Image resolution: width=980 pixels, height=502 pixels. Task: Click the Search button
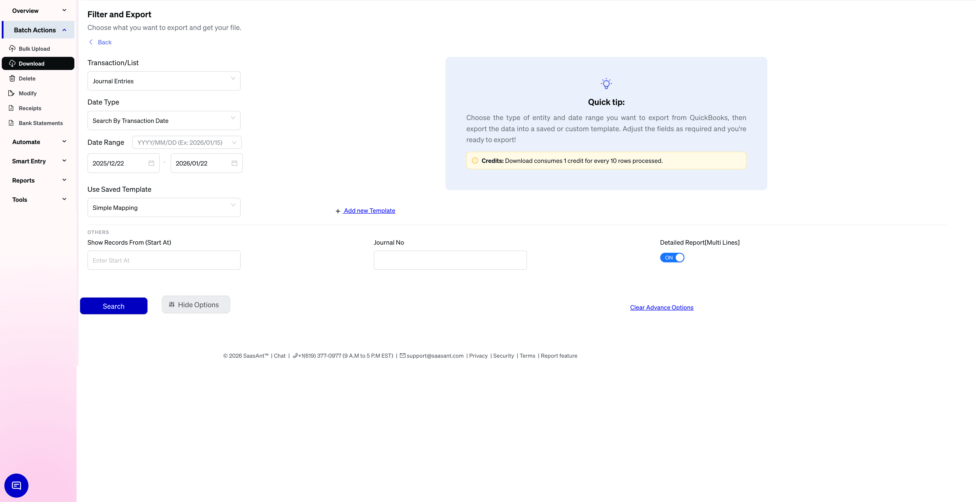(x=113, y=306)
